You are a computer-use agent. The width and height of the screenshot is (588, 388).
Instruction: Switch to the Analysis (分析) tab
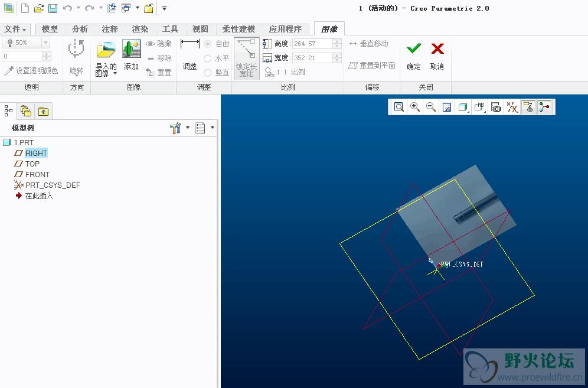pos(80,29)
